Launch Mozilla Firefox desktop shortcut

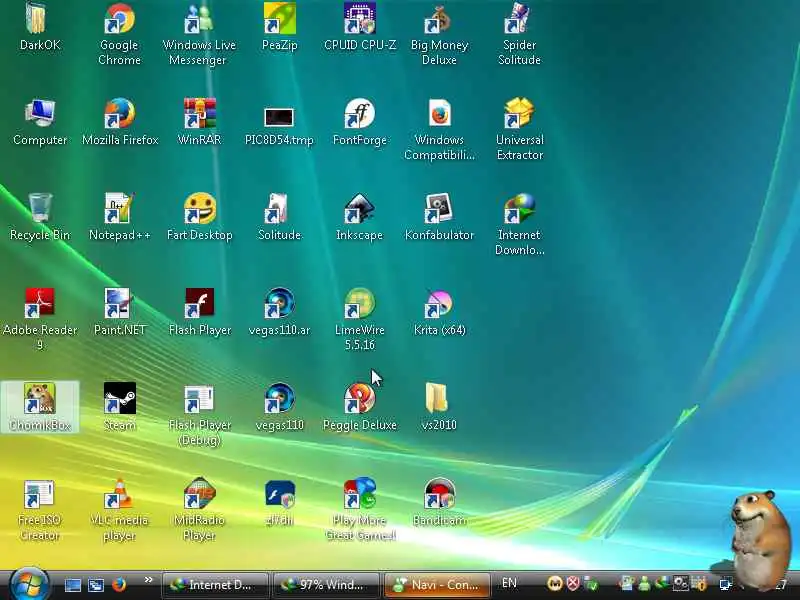(x=119, y=114)
